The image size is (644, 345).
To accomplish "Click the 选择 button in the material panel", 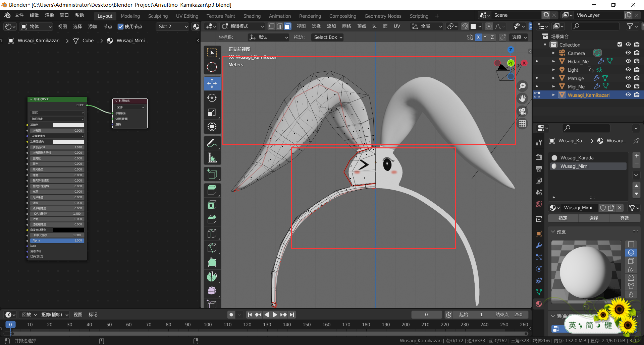I will point(594,218).
